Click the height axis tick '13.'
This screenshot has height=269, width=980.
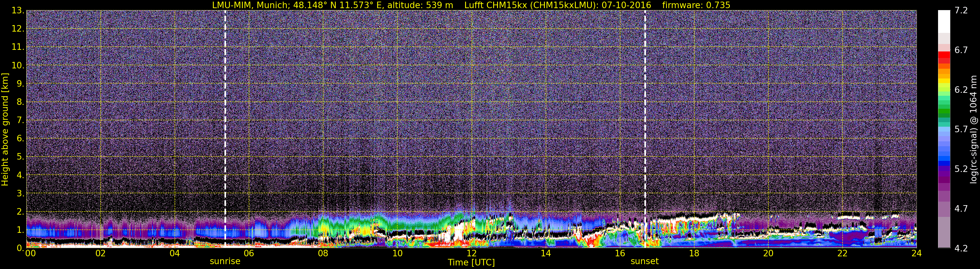tap(18, 10)
